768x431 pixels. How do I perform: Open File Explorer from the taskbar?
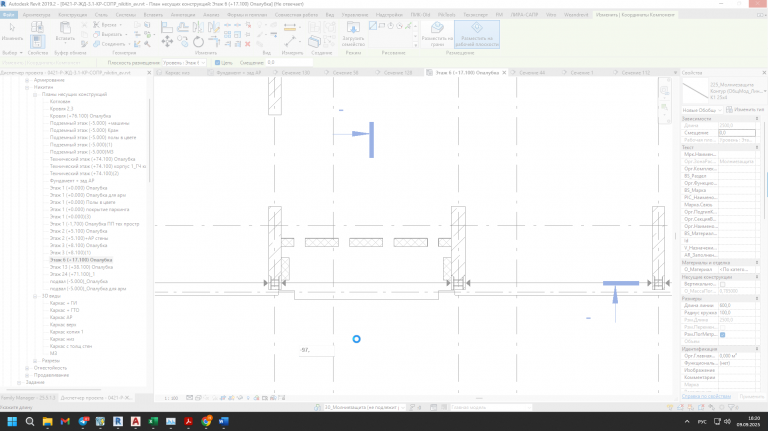(x=48, y=421)
